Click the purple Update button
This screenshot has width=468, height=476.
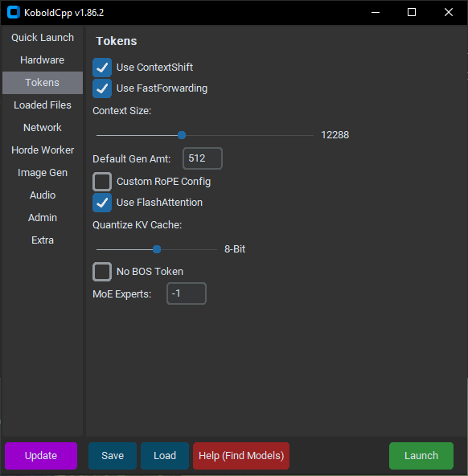[41, 456]
